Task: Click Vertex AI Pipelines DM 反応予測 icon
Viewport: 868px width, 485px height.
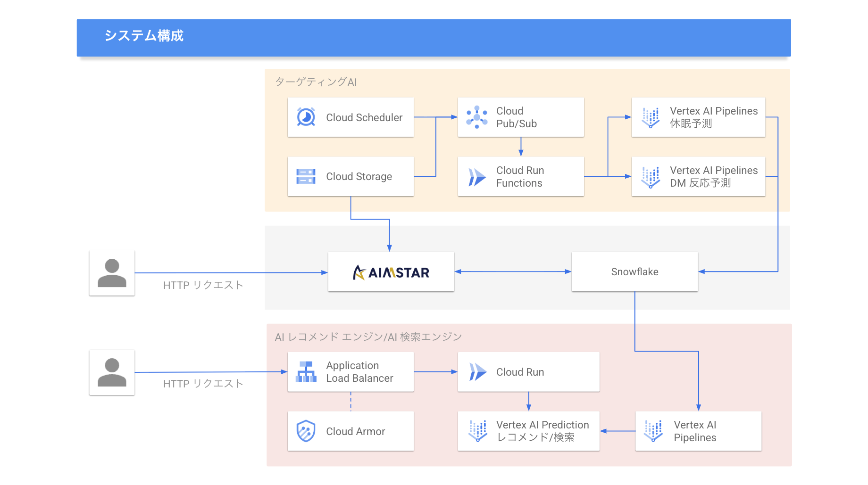Action: (651, 177)
